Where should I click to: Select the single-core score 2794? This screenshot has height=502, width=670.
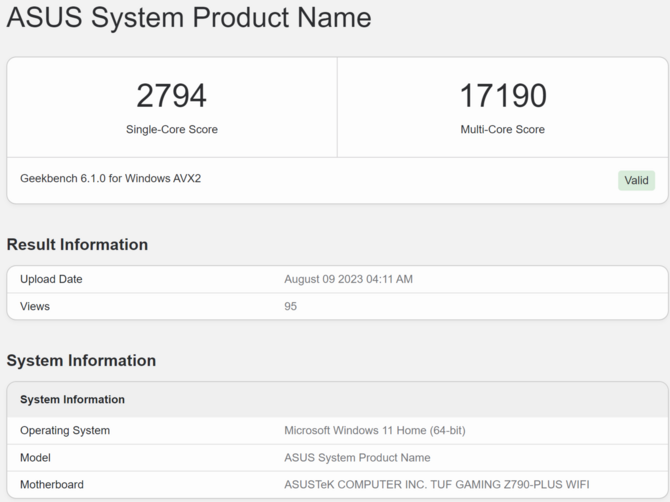(x=171, y=96)
